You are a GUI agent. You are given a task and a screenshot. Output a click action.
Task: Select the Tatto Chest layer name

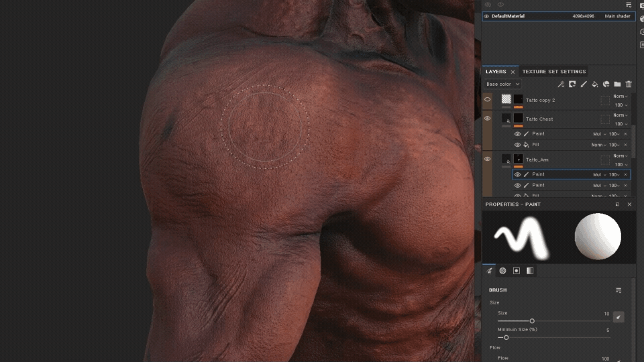point(539,119)
